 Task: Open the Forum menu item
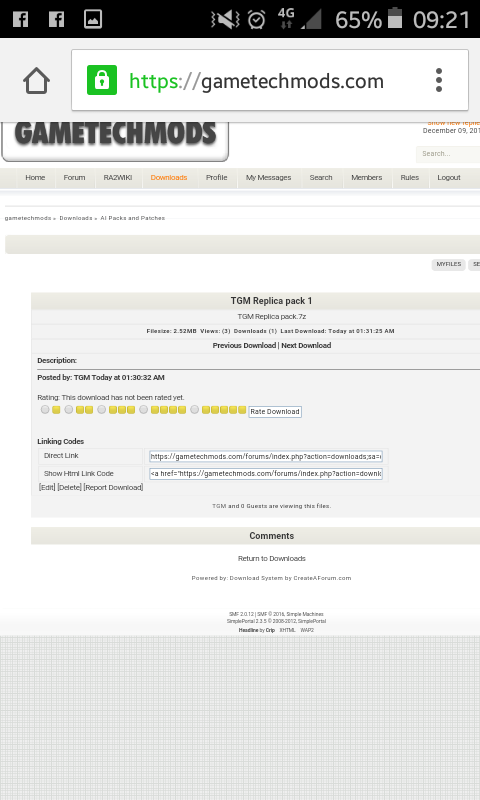tap(74, 178)
